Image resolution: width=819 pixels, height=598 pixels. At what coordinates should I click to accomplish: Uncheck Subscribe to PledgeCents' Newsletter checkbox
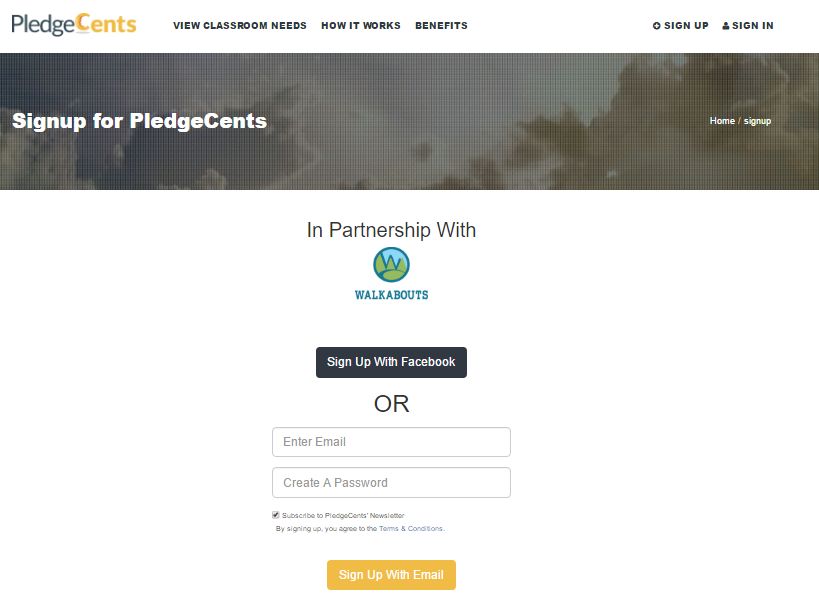[275, 515]
